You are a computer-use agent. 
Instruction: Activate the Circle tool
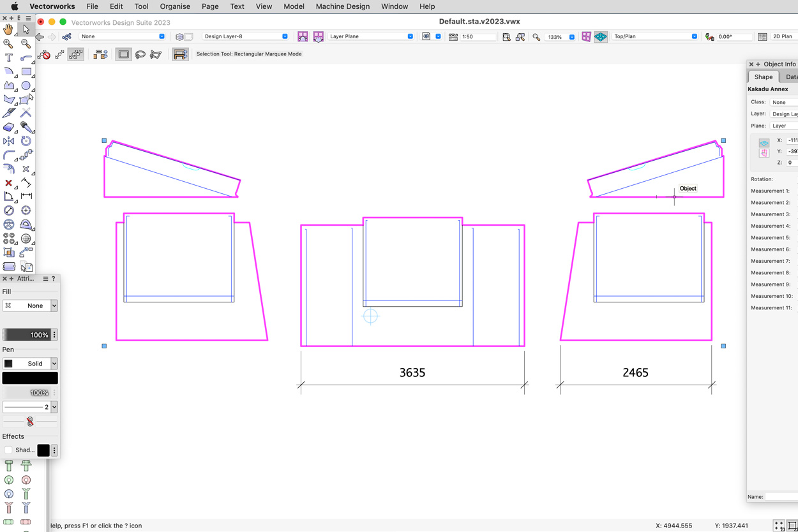click(x=26, y=85)
